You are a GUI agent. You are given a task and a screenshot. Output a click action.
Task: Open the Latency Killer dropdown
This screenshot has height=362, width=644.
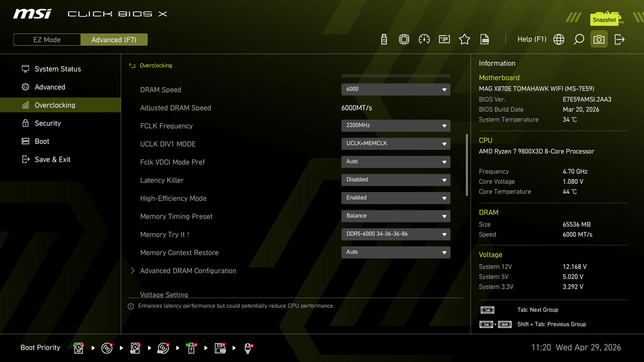click(395, 180)
